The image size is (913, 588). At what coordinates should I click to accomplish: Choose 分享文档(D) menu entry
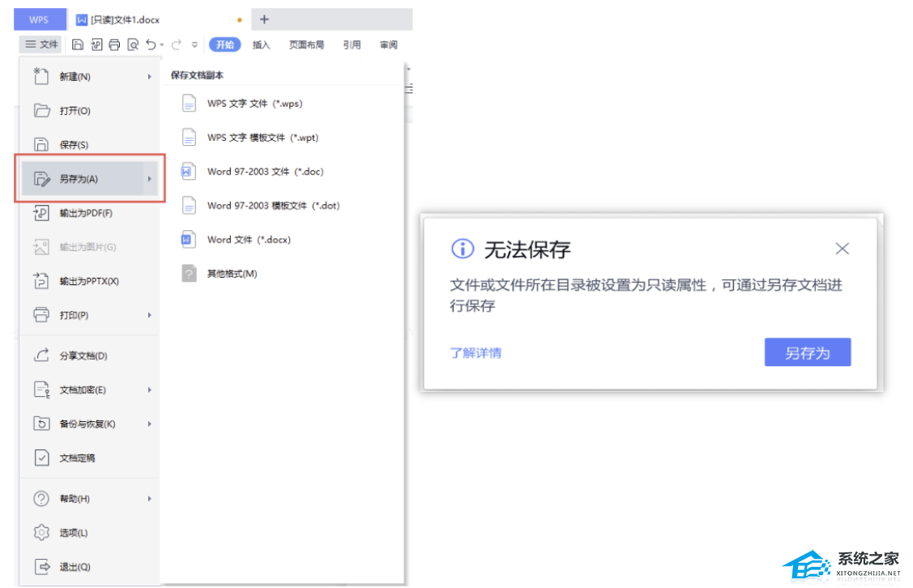[x=90, y=356]
